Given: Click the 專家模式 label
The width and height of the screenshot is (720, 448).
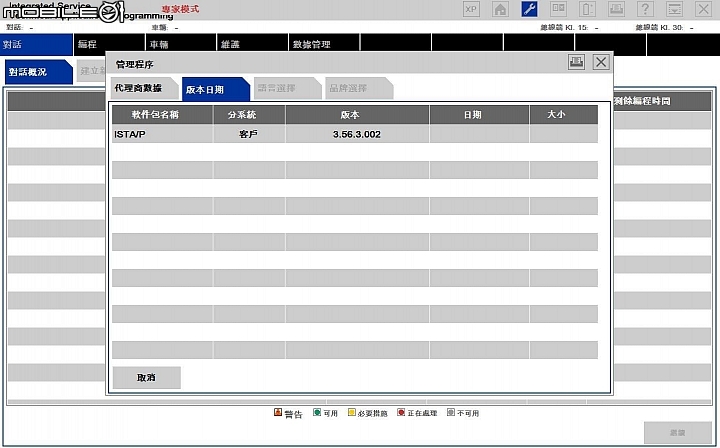Looking at the screenshot, I should coord(180,9).
